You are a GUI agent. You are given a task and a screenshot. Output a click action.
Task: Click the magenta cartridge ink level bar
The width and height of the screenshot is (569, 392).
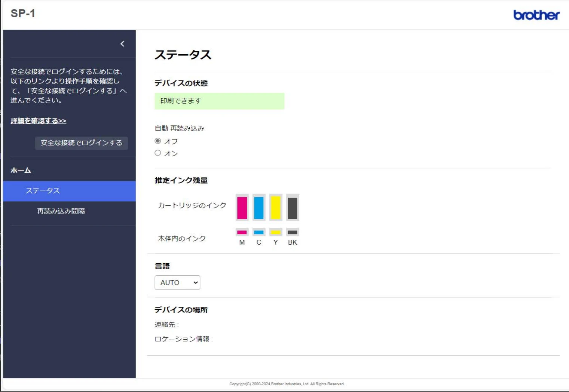coord(242,208)
